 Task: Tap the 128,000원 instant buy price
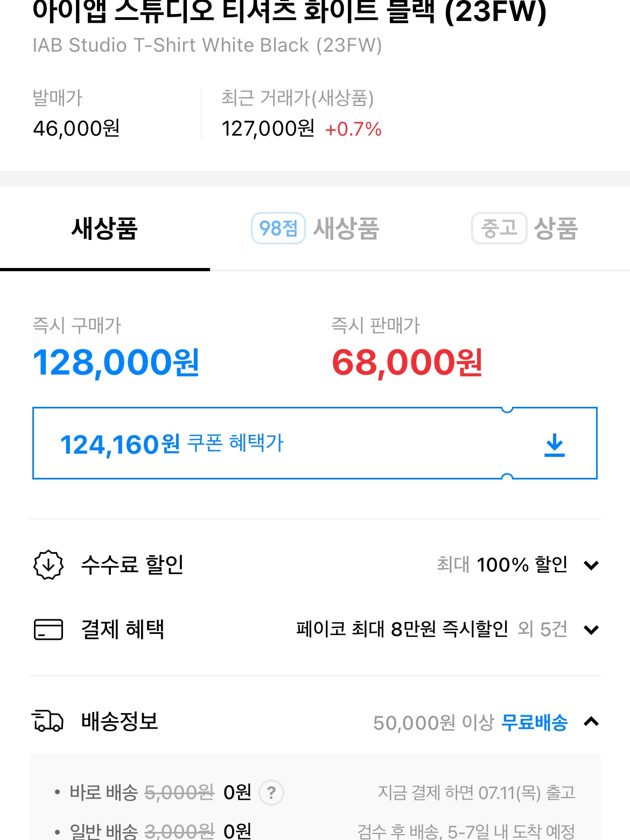[116, 362]
